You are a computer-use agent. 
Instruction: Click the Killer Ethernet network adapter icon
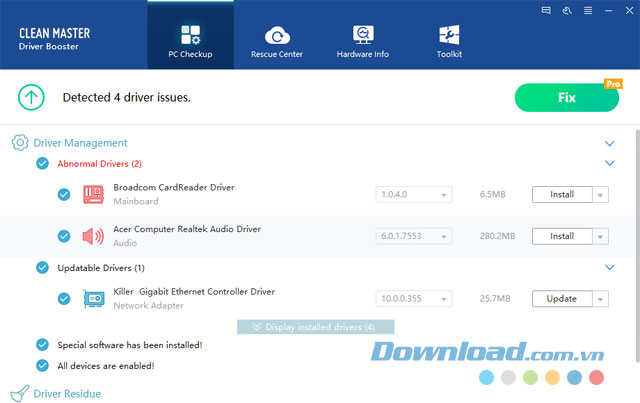click(x=93, y=298)
